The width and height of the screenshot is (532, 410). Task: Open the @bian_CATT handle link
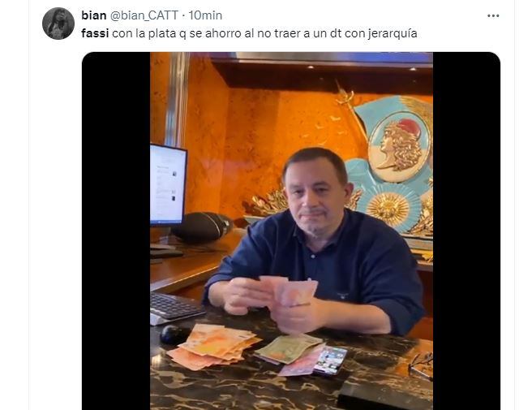pos(144,15)
